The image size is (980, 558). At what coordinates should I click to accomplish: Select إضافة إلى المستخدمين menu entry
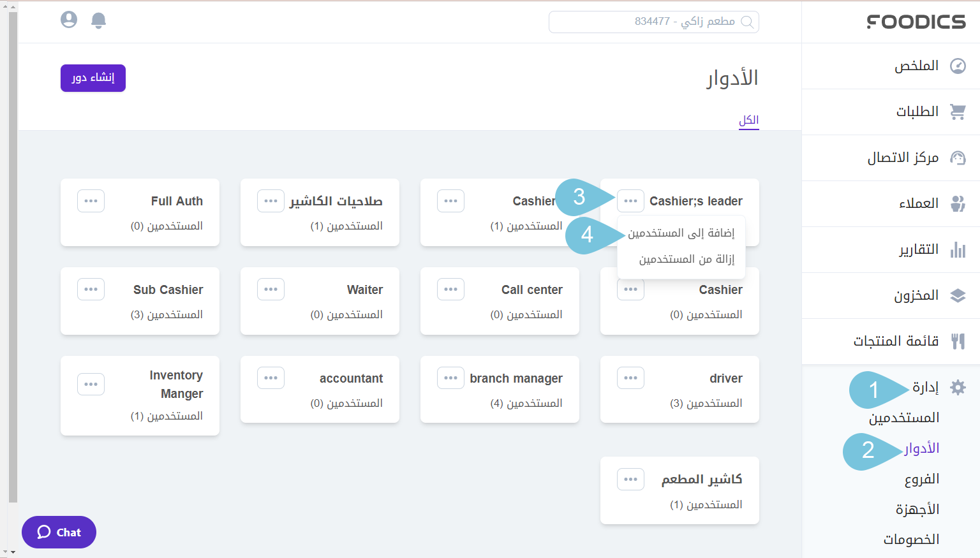tap(681, 232)
